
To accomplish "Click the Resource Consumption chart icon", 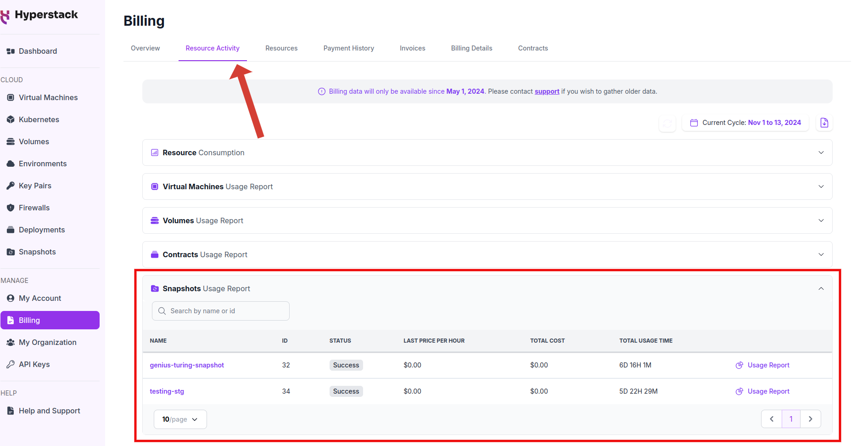I will [155, 152].
